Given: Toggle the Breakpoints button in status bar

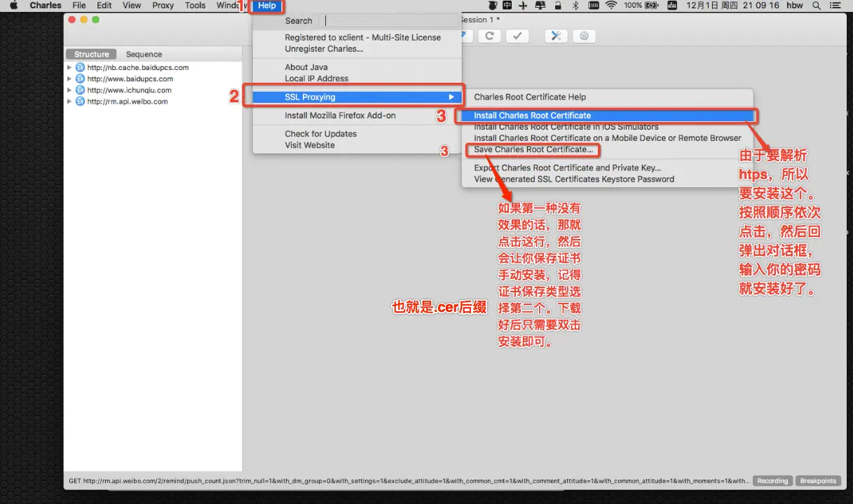Looking at the screenshot, I should coord(818,481).
